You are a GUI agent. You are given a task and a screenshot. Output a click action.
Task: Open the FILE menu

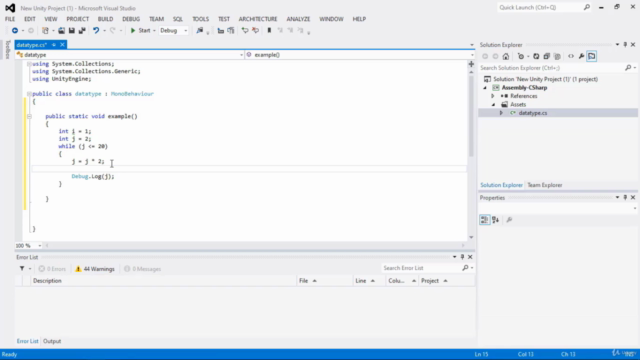click(x=10, y=19)
